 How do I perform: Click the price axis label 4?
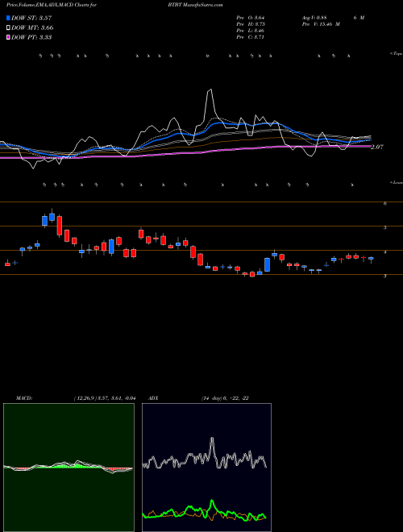point(385,252)
